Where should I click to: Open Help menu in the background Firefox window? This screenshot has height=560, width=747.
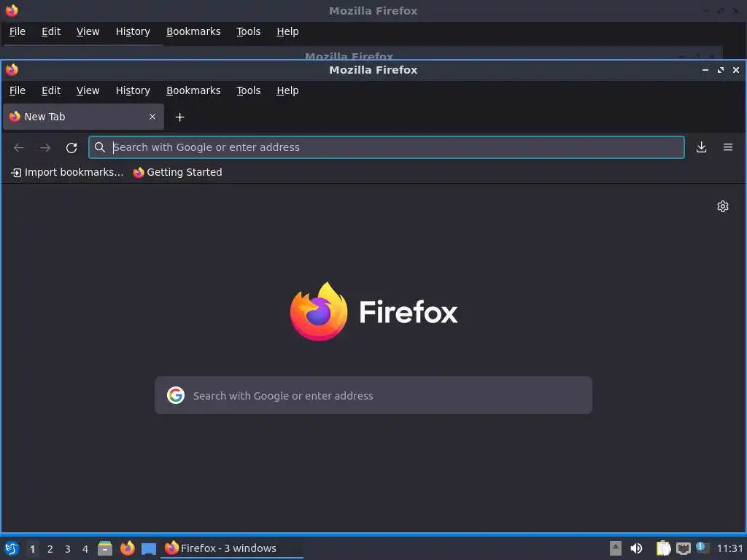point(287,31)
